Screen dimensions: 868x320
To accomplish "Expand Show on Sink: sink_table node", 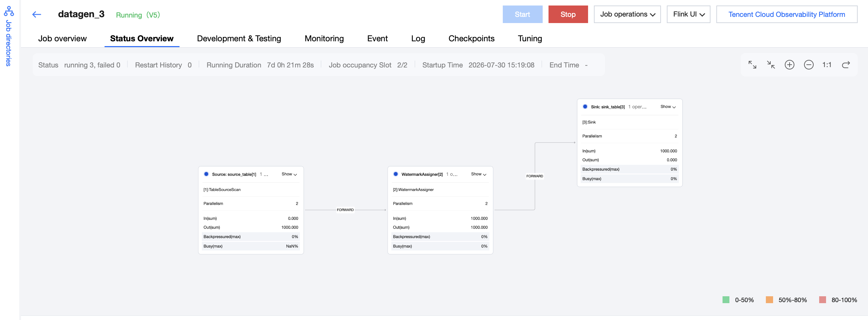I will pos(668,107).
